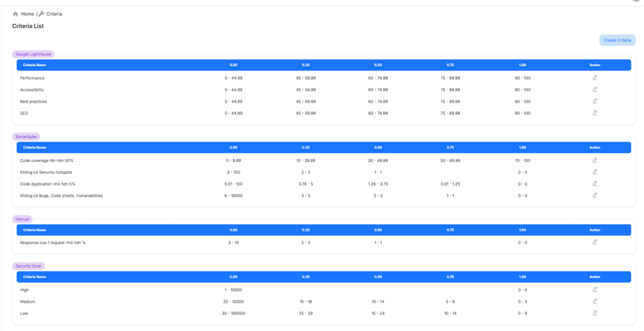
Task: Edit the Accessibility criteria
Action: [595, 89]
